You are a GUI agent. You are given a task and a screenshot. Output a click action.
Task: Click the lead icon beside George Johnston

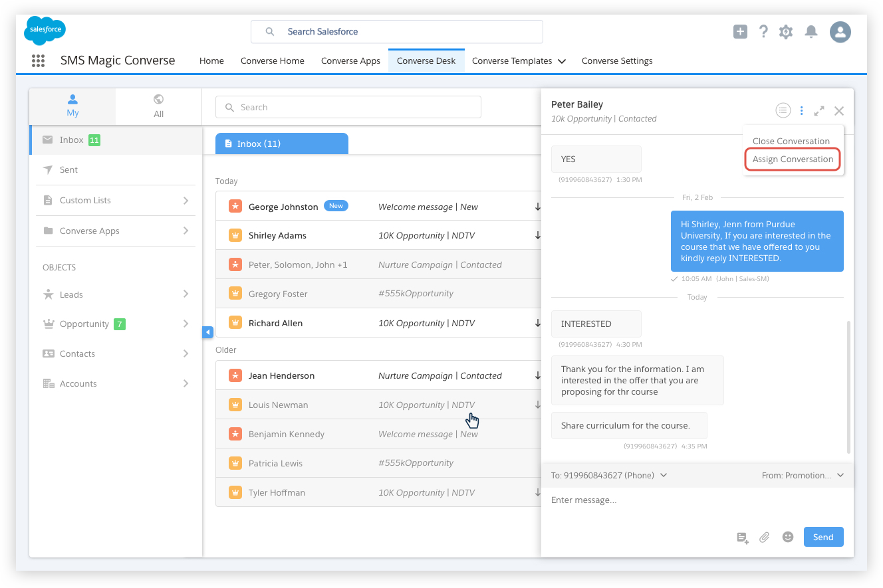235,206
